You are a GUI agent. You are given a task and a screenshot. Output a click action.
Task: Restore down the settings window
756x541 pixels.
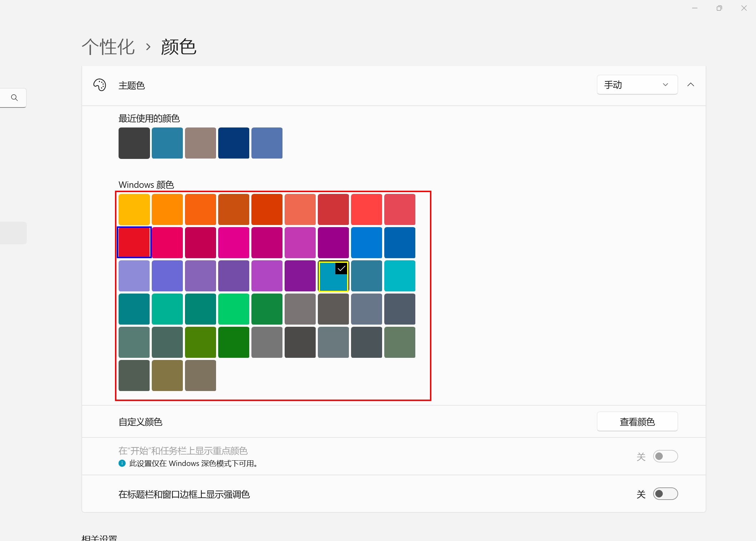click(x=719, y=8)
